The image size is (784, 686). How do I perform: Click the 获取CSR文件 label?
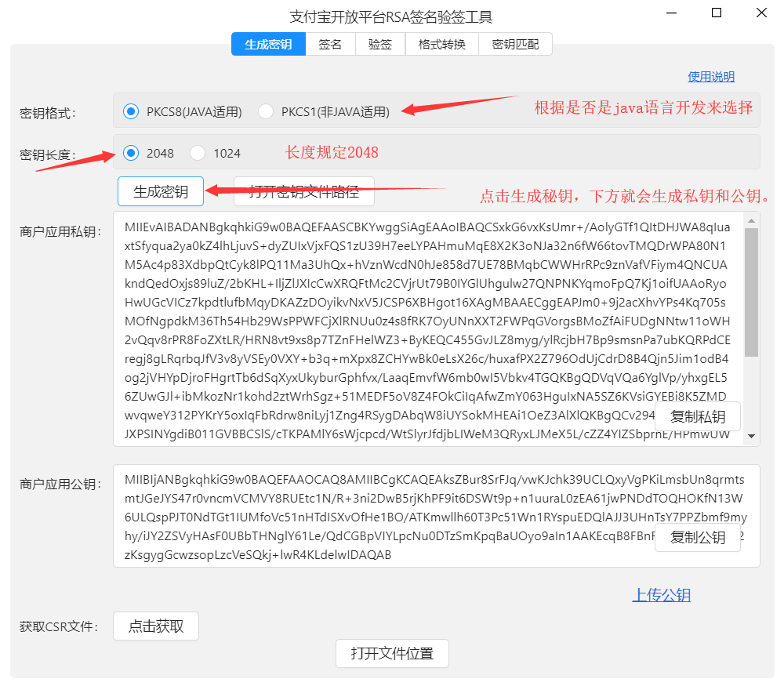click(x=59, y=626)
